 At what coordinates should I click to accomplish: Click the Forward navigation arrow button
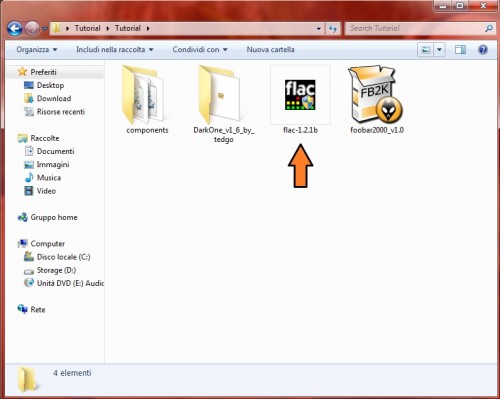[x=32, y=29]
